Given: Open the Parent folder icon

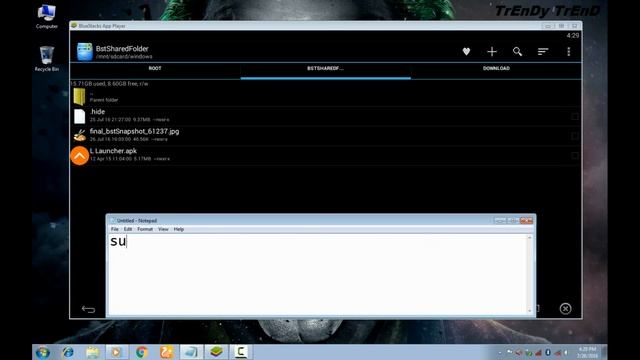Looking at the screenshot, I should (x=79, y=97).
